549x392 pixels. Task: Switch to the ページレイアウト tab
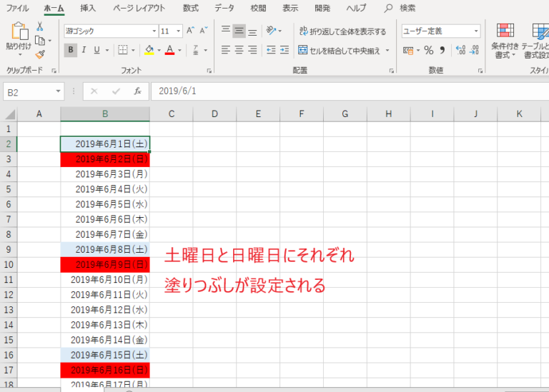click(x=139, y=8)
